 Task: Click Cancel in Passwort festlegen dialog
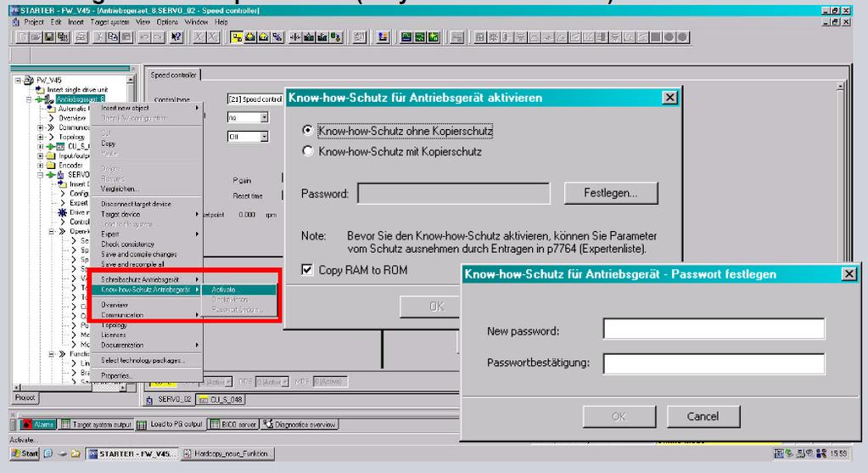pyautogui.click(x=703, y=416)
